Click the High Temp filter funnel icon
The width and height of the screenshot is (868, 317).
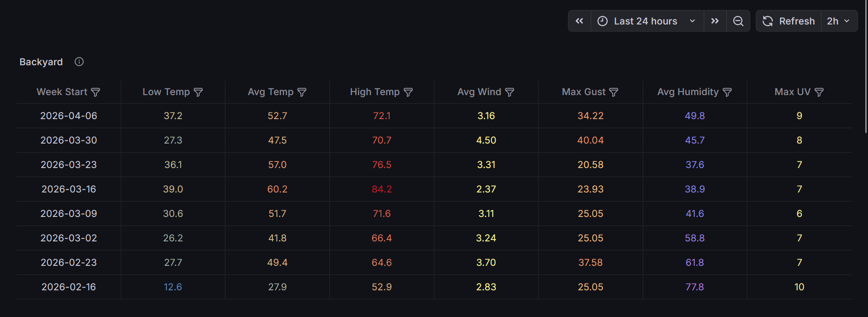[x=408, y=92]
